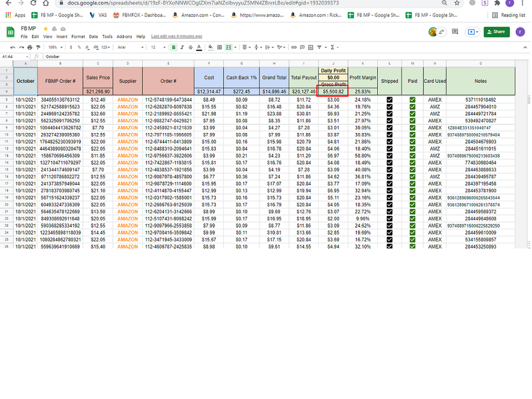Click the merge cells icon
The width and height of the screenshot is (532, 399).
click(x=229, y=47)
